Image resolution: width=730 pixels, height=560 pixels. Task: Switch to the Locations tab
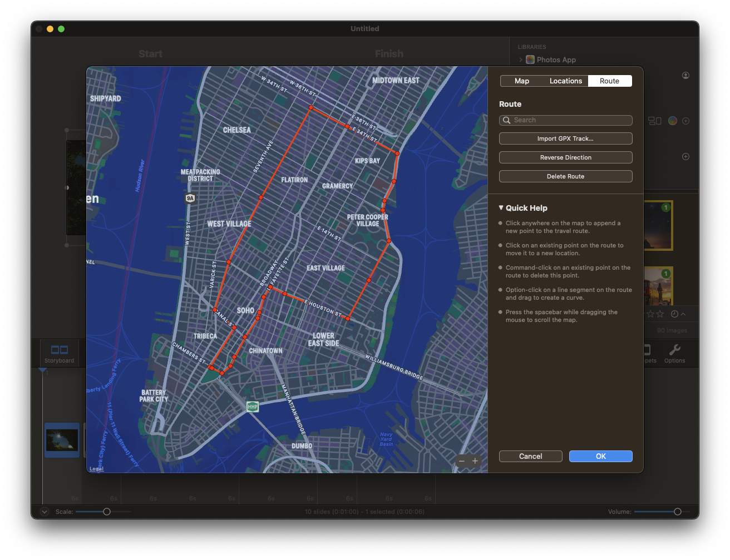point(565,81)
